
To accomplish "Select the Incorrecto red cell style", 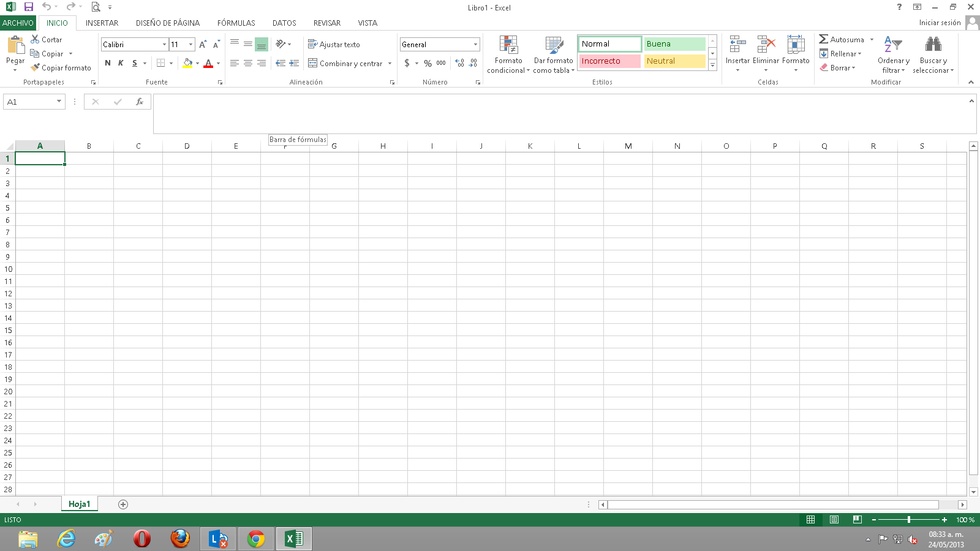I will 609,61.
